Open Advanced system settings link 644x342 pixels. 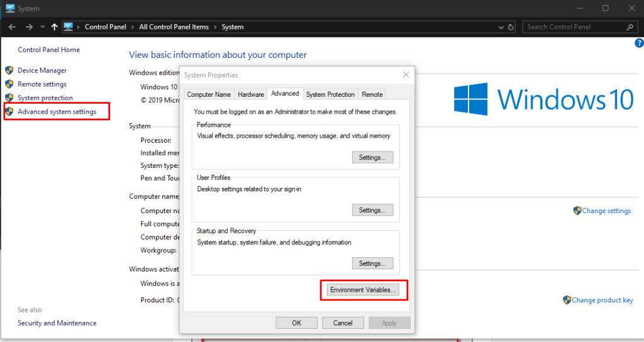click(x=57, y=112)
